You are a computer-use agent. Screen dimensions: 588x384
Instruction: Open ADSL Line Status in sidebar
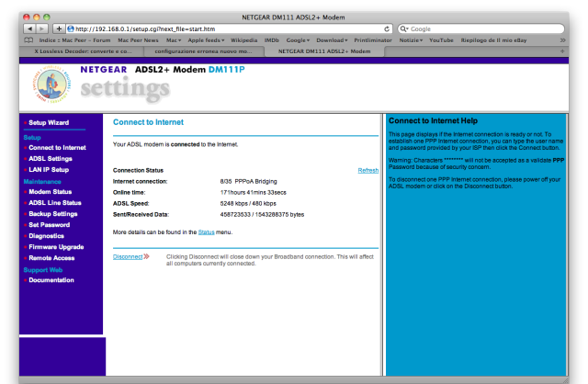coord(55,202)
